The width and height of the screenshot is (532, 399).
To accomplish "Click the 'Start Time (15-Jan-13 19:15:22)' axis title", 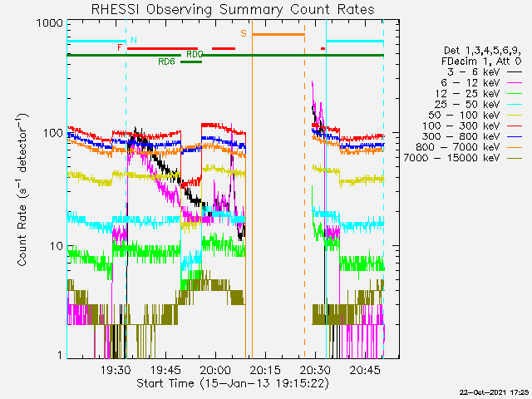I will click(233, 383).
